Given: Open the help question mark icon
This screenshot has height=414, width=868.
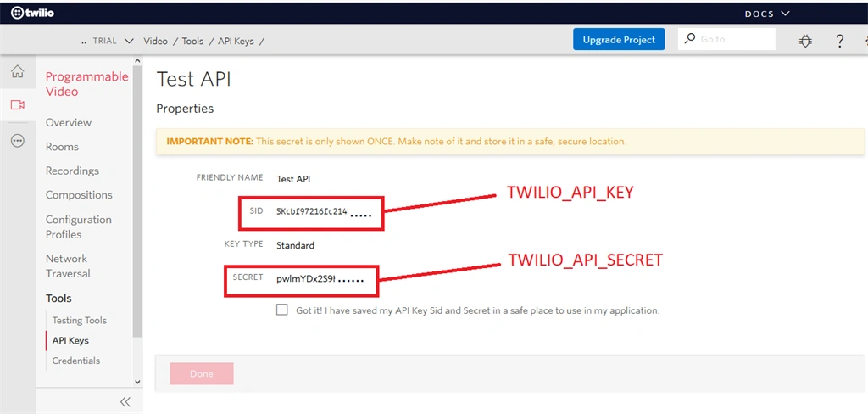Looking at the screenshot, I should click(x=840, y=41).
